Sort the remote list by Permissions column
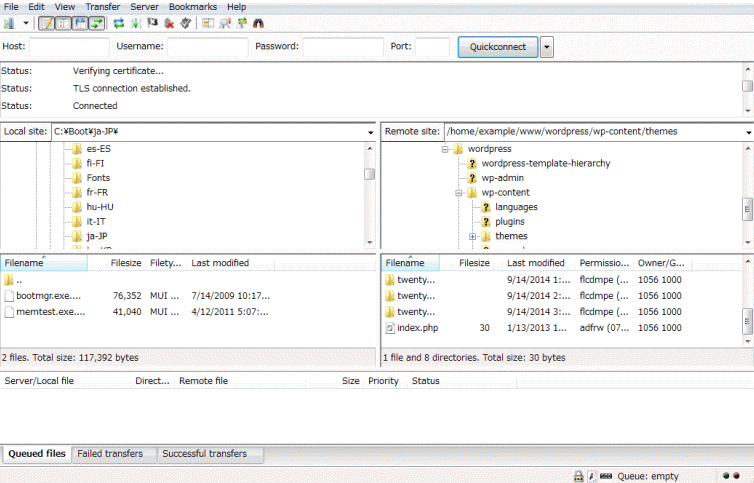The height and width of the screenshot is (483, 754). coord(604,263)
